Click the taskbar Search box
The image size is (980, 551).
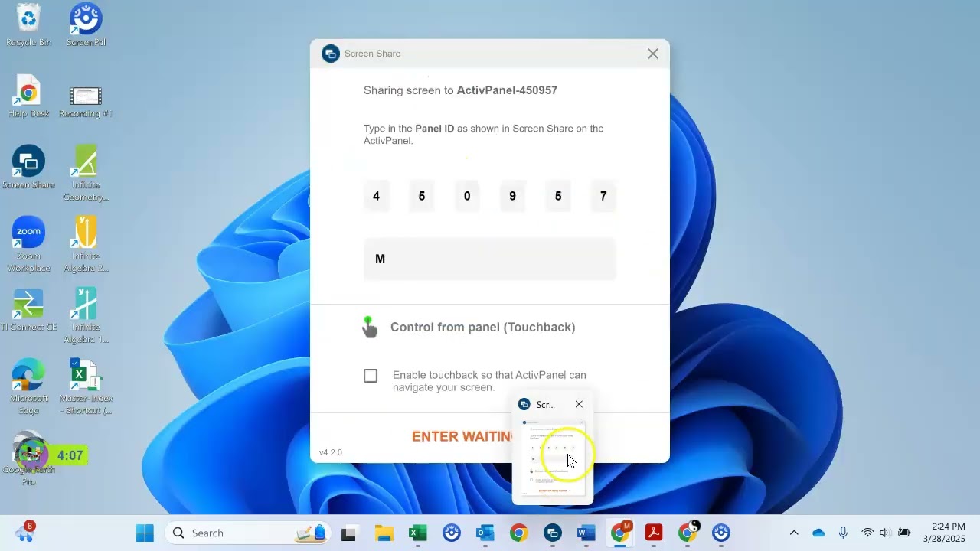pyautogui.click(x=248, y=533)
